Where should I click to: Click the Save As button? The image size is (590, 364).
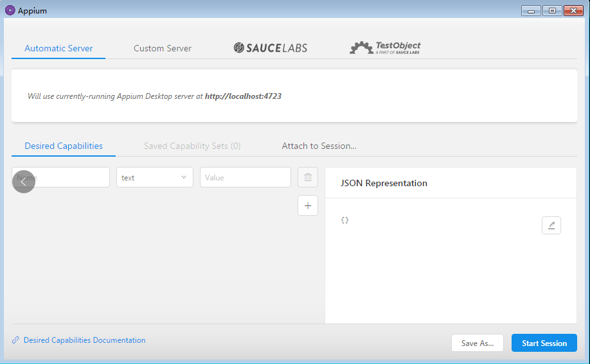[478, 343]
